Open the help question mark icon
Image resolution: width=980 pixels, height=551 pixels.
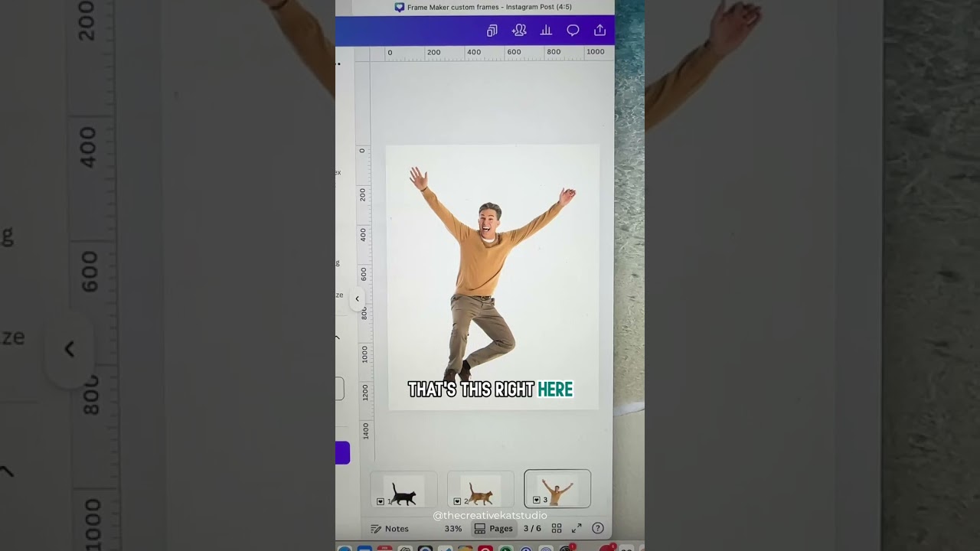(598, 529)
